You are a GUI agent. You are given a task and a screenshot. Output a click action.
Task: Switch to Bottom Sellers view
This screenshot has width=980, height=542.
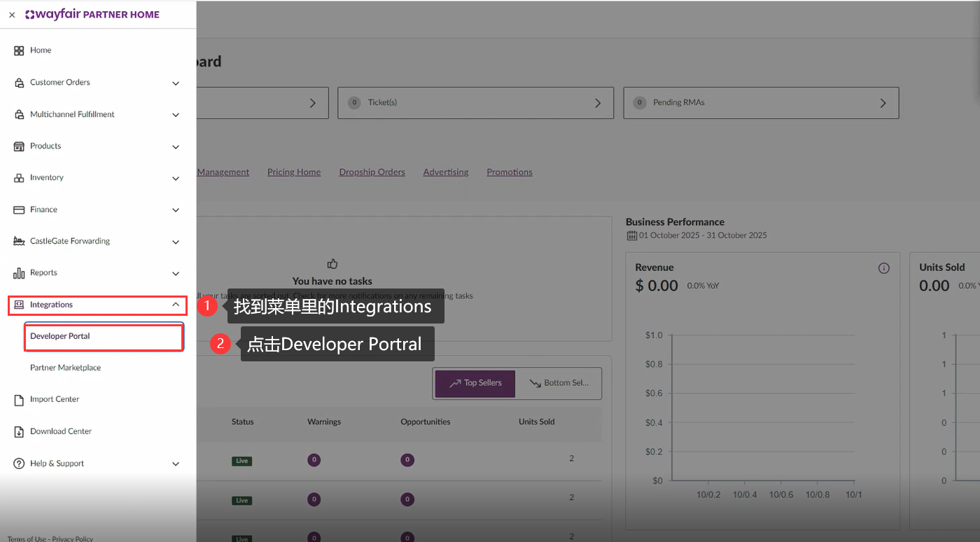(559, 383)
